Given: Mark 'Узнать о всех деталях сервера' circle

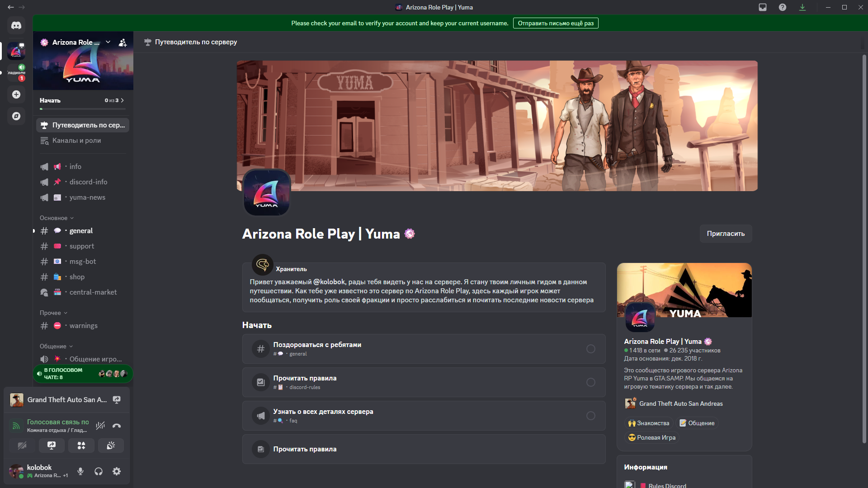Looking at the screenshot, I should pos(591,416).
